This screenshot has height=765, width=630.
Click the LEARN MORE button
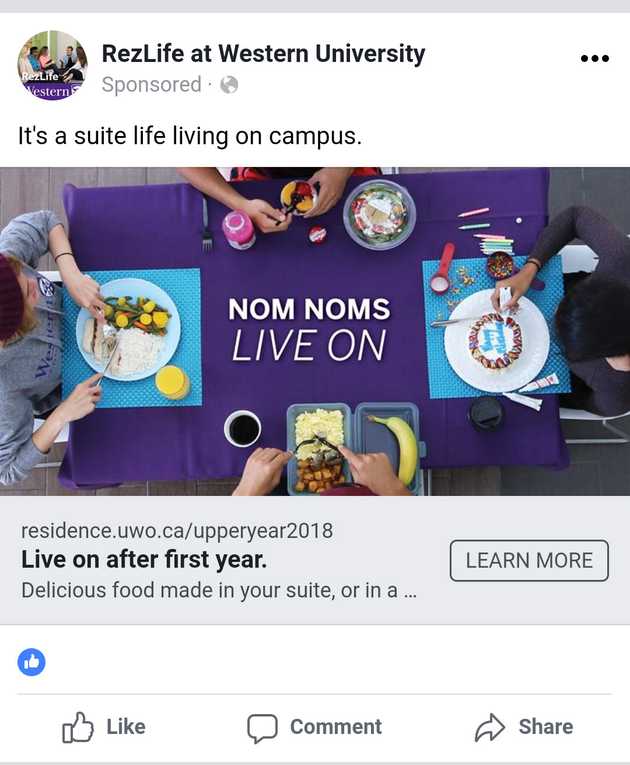pyautogui.click(x=529, y=561)
